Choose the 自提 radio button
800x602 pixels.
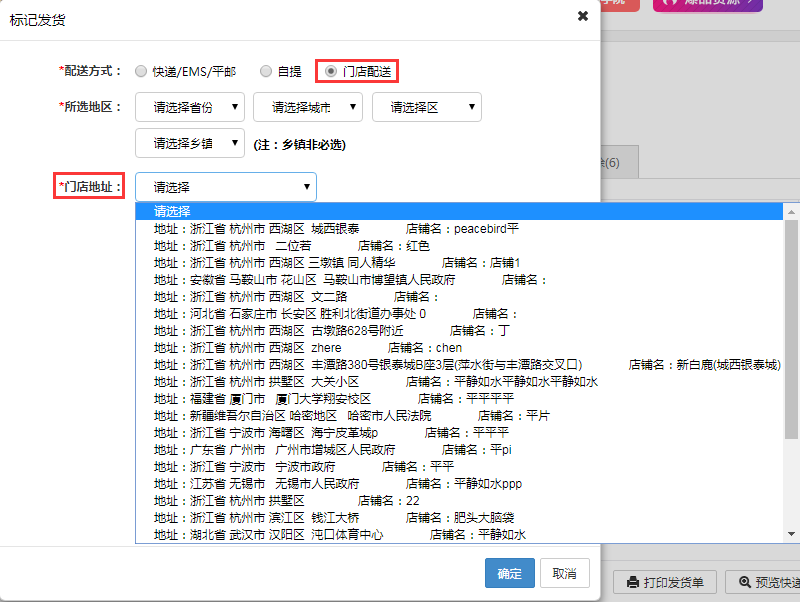[266, 71]
